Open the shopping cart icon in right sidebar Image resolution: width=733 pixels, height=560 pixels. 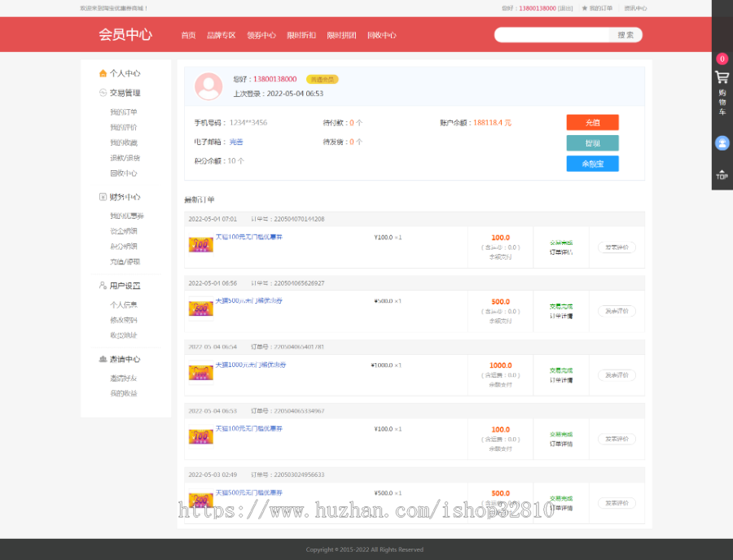click(722, 77)
